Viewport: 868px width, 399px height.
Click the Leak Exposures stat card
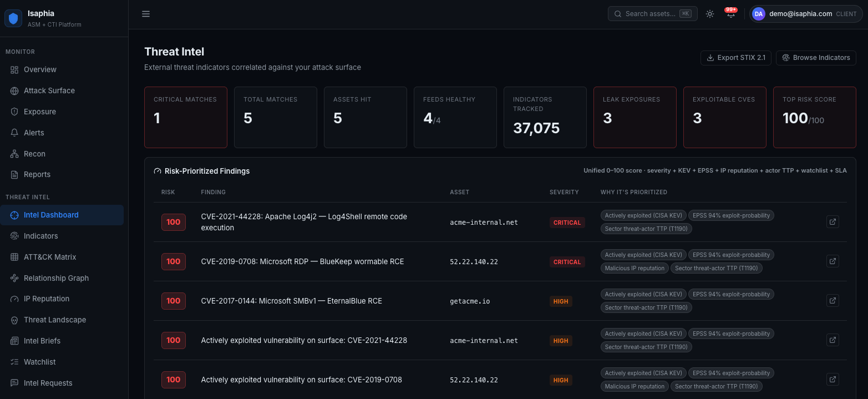coord(635,117)
